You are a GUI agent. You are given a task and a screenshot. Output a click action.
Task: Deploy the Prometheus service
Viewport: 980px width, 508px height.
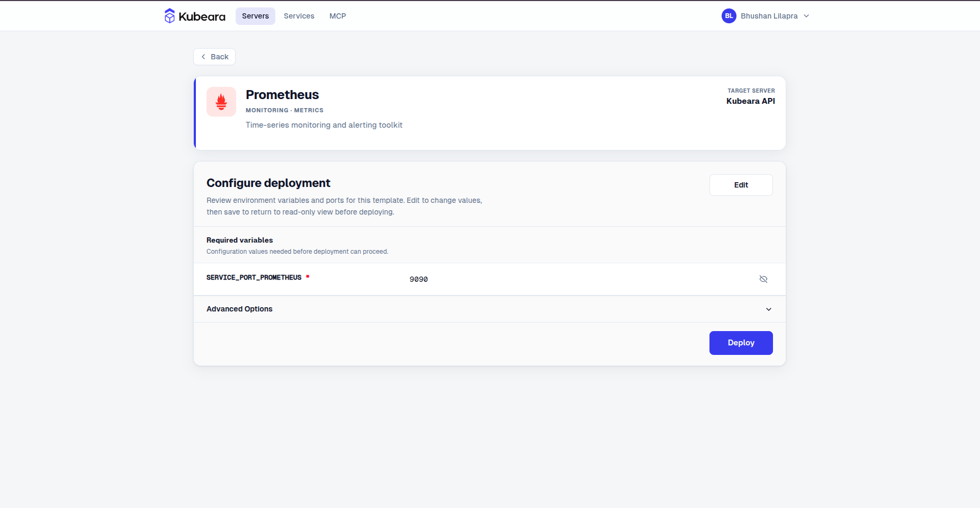tap(741, 343)
